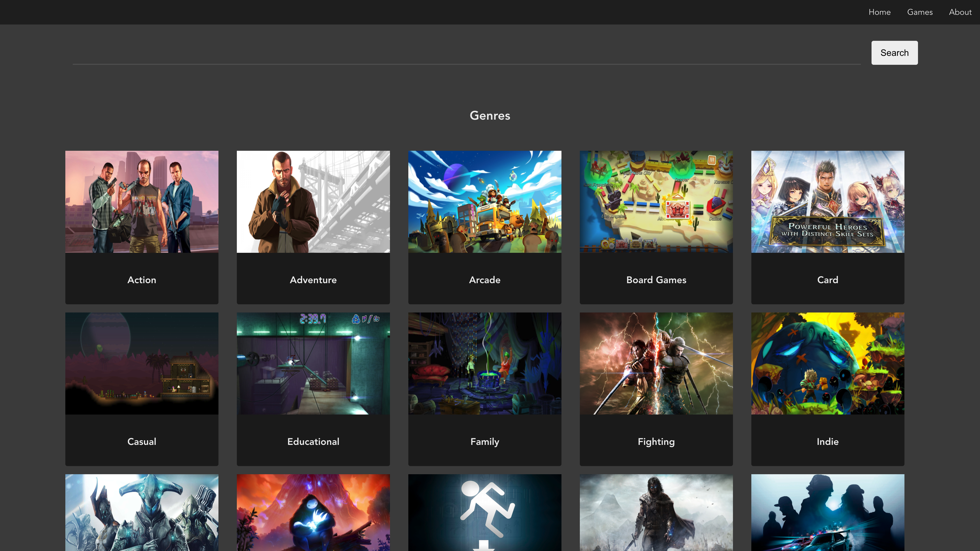
Task: Open the Board Games genre image
Action: 656,202
